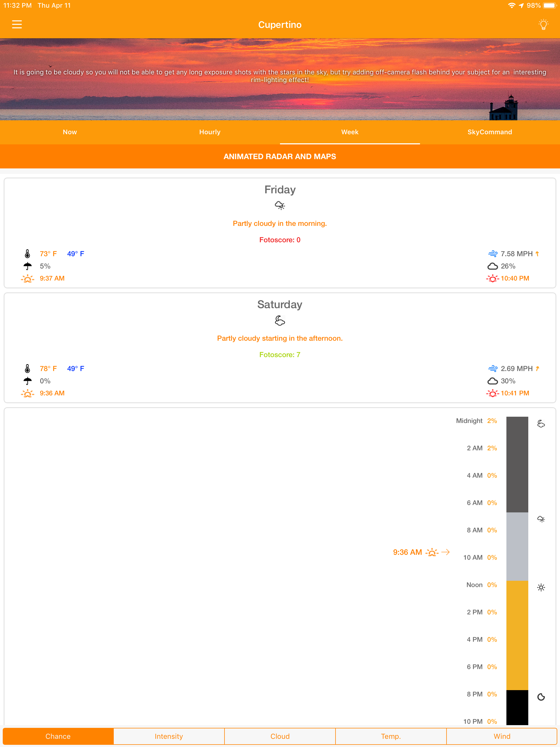
Task: Tap Friday's partly cloudy weather icon
Action: [x=280, y=205]
